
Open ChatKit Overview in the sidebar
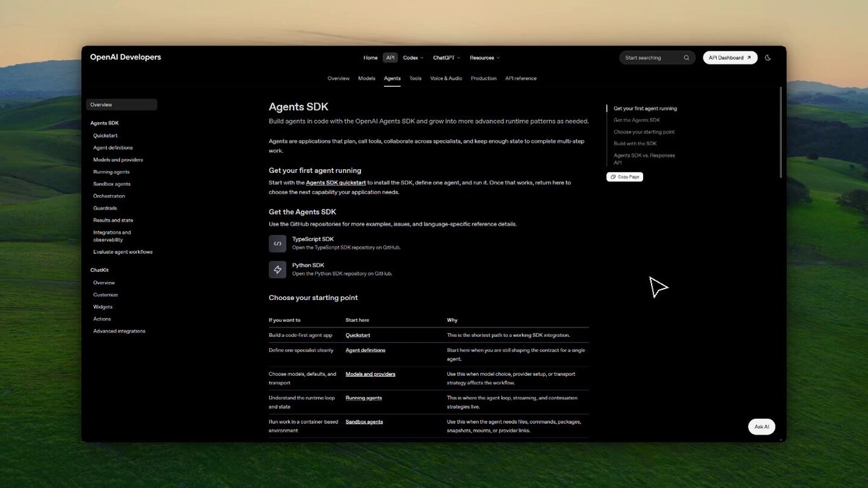[x=104, y=283]
